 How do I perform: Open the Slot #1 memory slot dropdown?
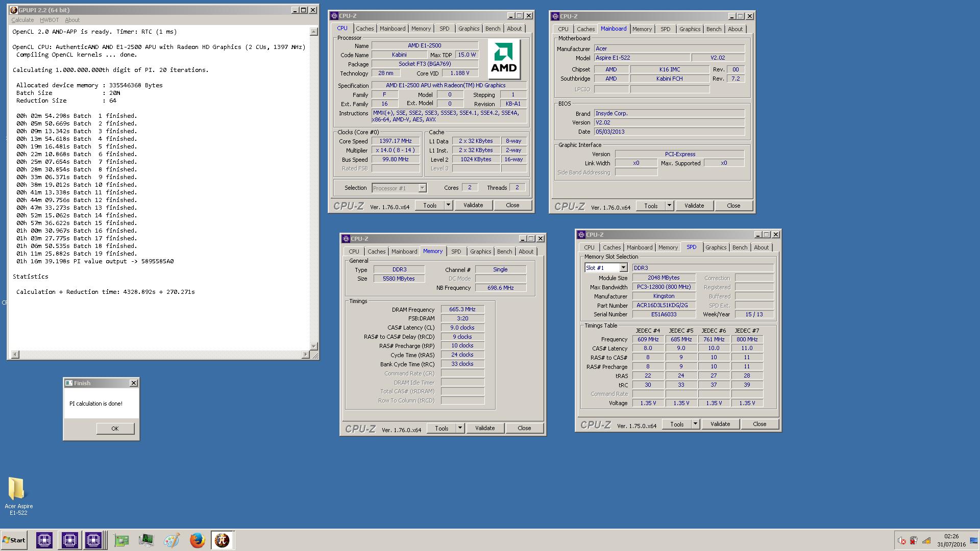(x=623, y=268)
